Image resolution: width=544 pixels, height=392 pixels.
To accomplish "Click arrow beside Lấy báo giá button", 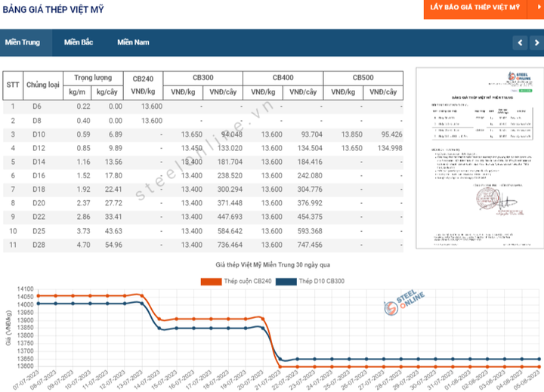I will [x=537, y=8].
